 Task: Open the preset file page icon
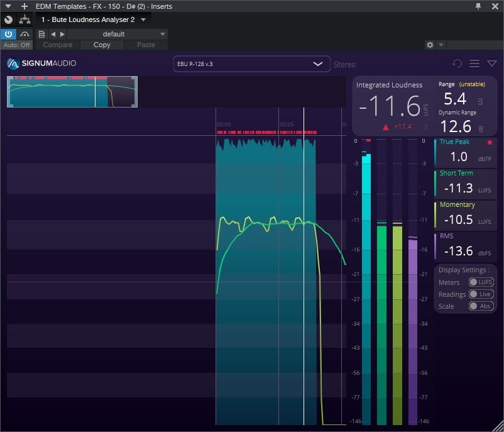pyautogui.click(x=41, y=34)
